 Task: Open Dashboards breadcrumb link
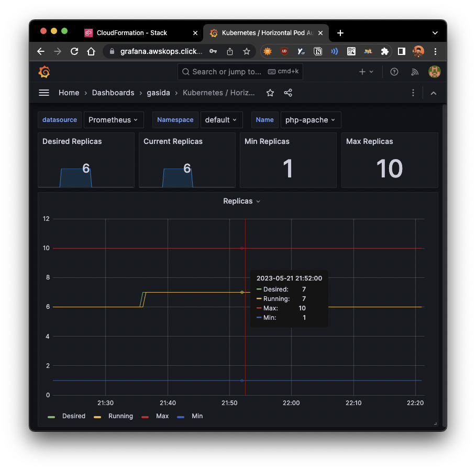pos(113,93)
